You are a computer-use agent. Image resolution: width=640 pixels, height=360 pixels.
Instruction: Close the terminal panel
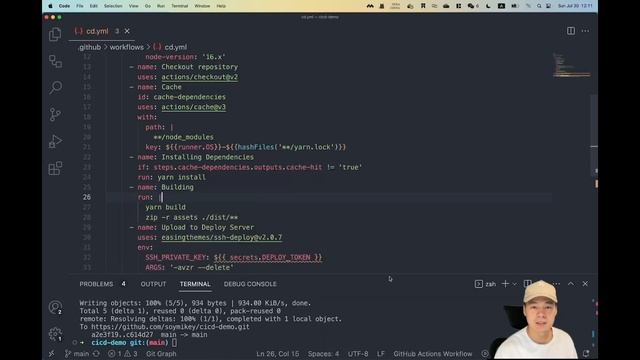[x=585, y=284]
